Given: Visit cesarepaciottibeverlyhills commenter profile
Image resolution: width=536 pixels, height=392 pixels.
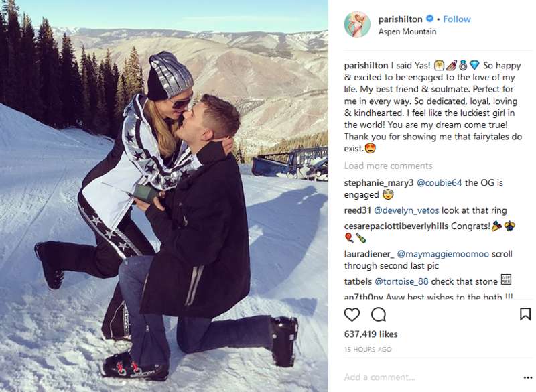Looking at the screenshot, I should (396, 226).
